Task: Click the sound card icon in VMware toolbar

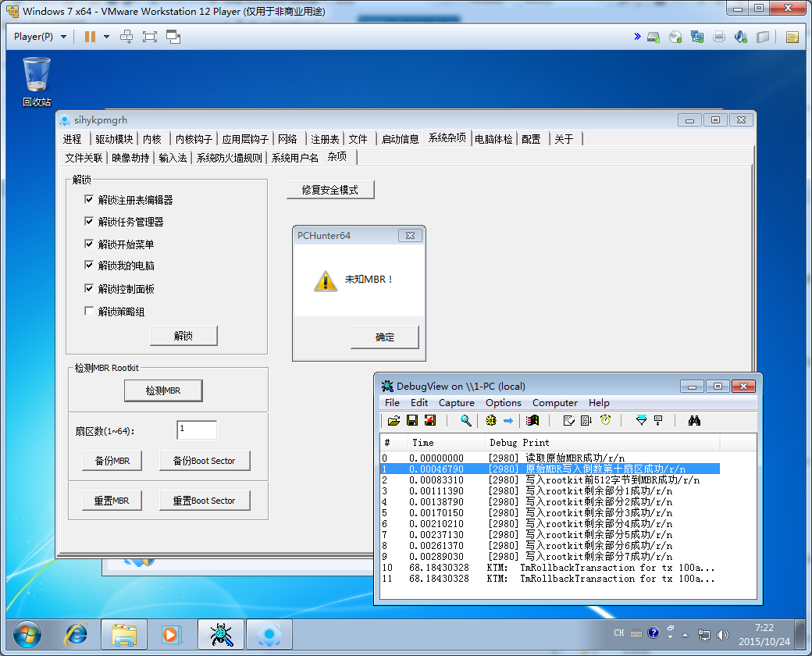Action: pyautogui.click(x=740, y=37)
